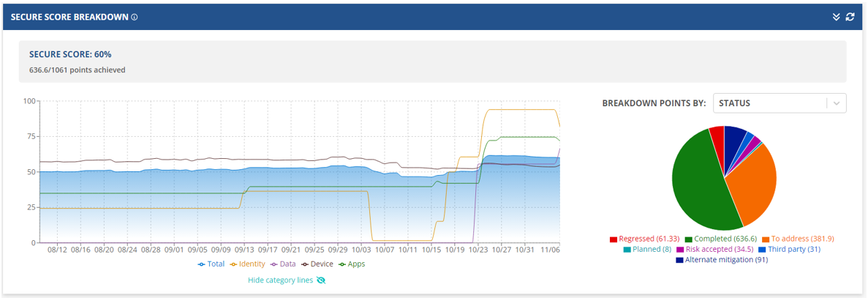Toggle the Data series in chart legend
Image resolution: width=868 pixels, height=298 pixels.
pyautogui.click(x=283, y=264)
